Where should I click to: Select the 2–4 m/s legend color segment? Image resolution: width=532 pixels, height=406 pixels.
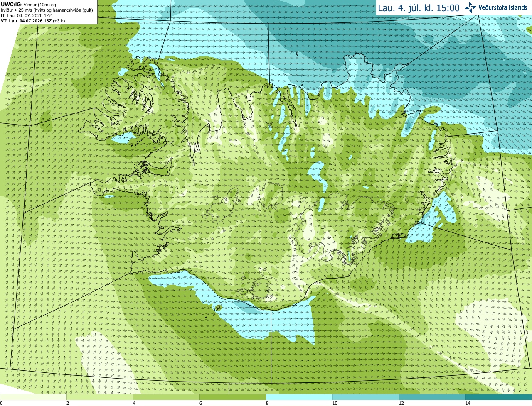(100, 397)
